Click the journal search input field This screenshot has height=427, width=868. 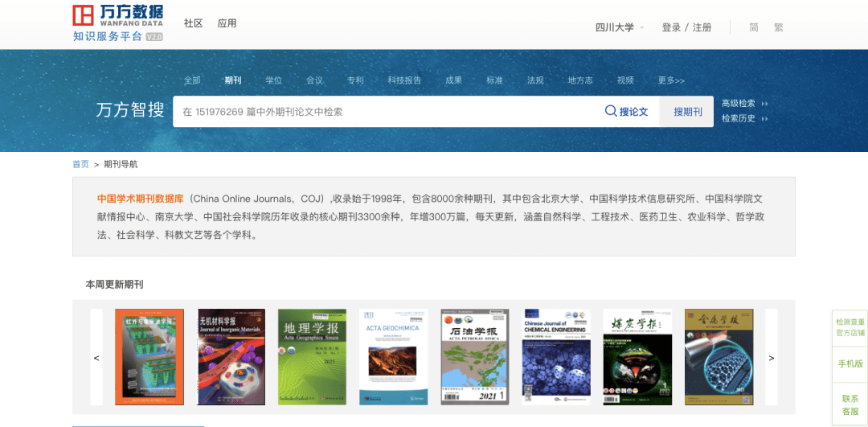point(386,112)
